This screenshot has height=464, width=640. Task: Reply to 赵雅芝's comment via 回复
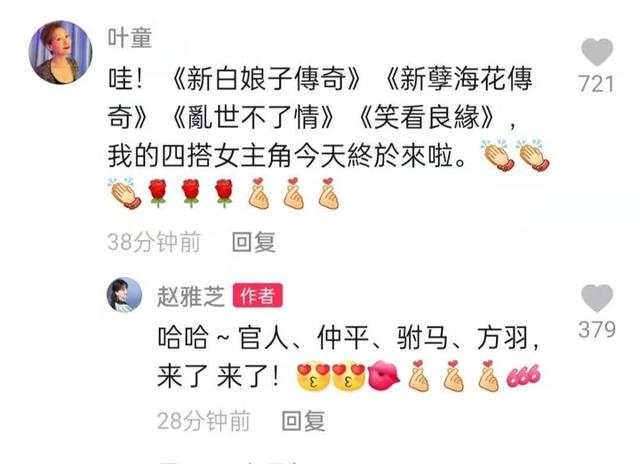[304, 421]
